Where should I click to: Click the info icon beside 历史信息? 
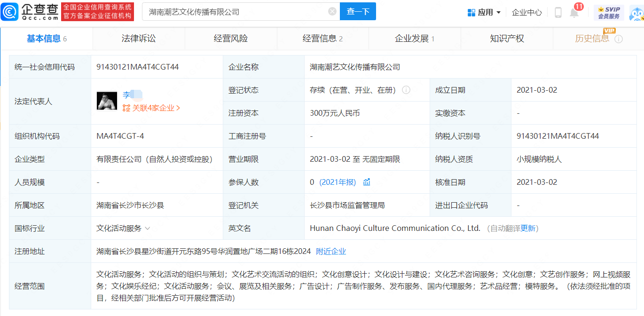[x=619, y=39]
